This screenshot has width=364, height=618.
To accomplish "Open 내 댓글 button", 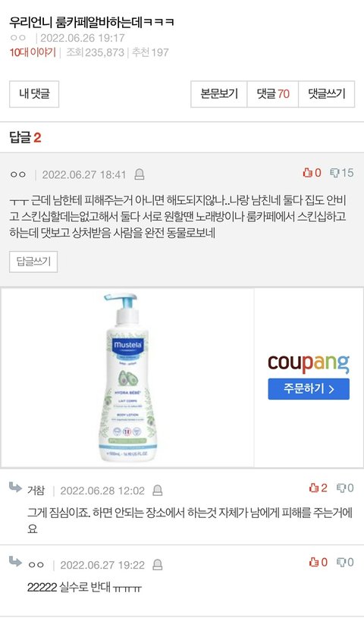I will click(x=34, y=94).
